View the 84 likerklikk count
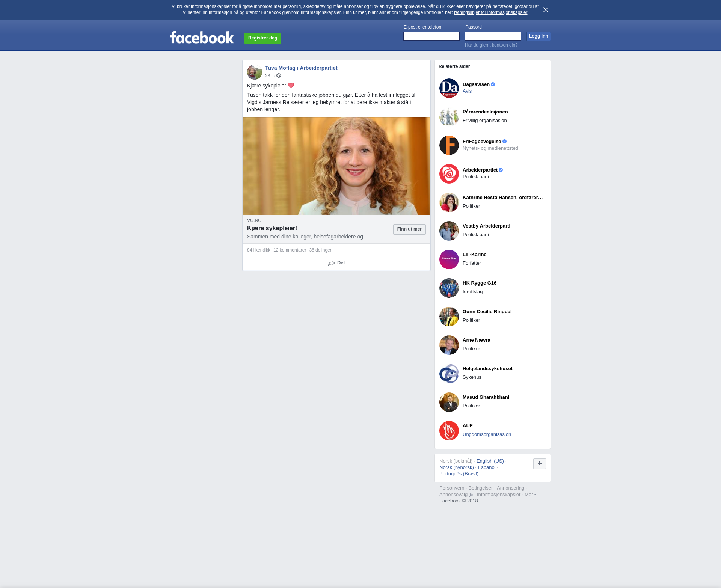Image resolution: width=721 pixels, height=588 pixels. click(x=259, y=250)
